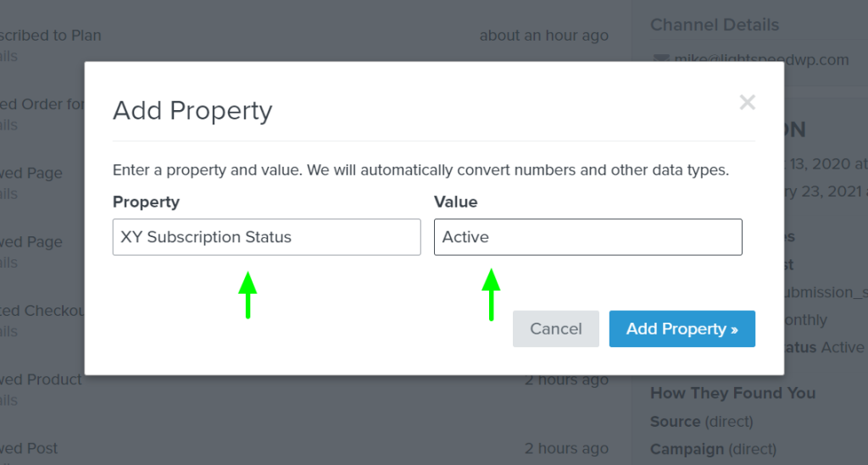Screen dimensions: 868x465
Task: Click the Property input field
Action: point(267,237)
